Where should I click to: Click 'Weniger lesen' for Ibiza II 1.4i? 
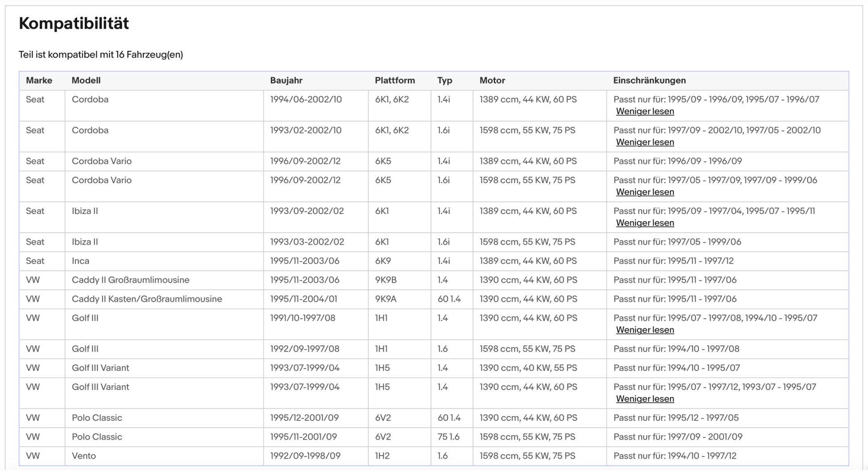coord(645,223)
